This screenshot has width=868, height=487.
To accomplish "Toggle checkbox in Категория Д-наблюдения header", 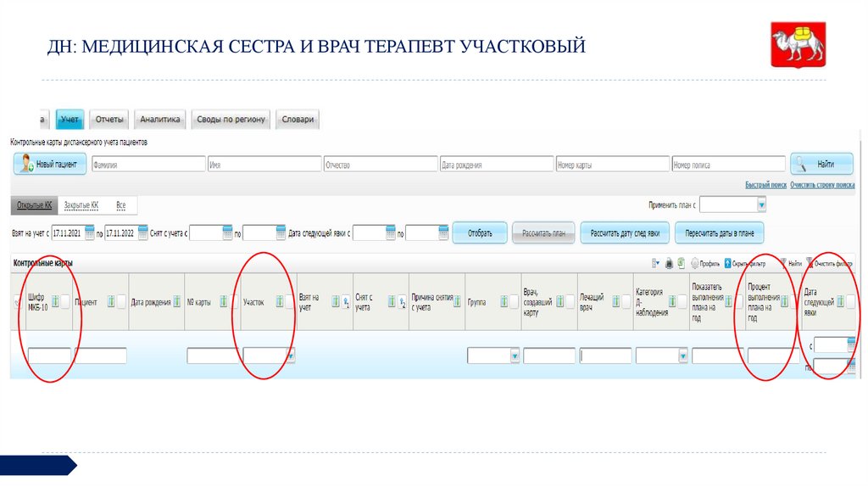I will tap(682, 301).
